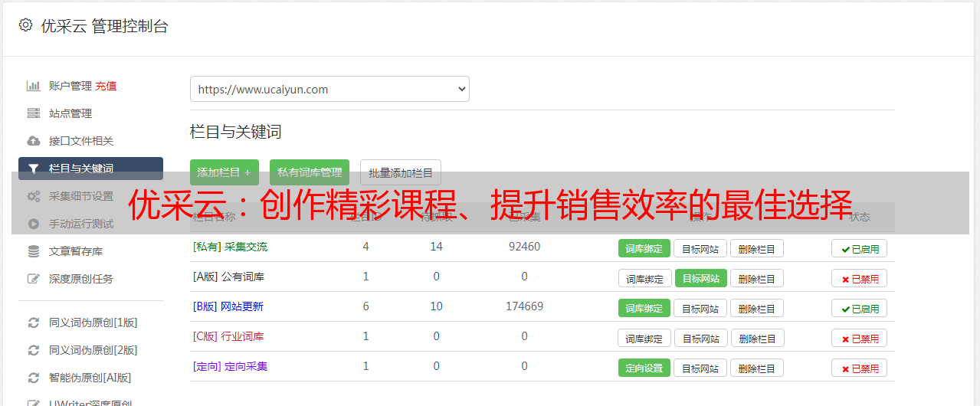Click 删除栏目 in the 公有词库 row

pyautogui.click(x=757, y=278)
